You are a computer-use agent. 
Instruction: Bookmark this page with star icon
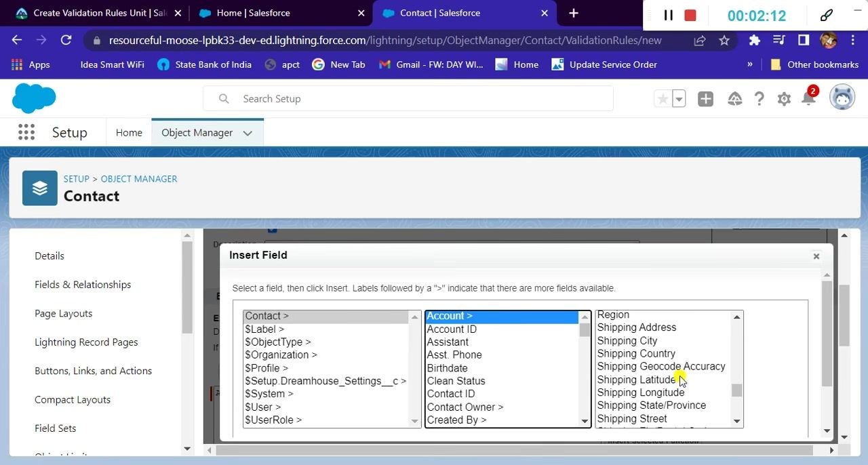[x=724, y=40]
